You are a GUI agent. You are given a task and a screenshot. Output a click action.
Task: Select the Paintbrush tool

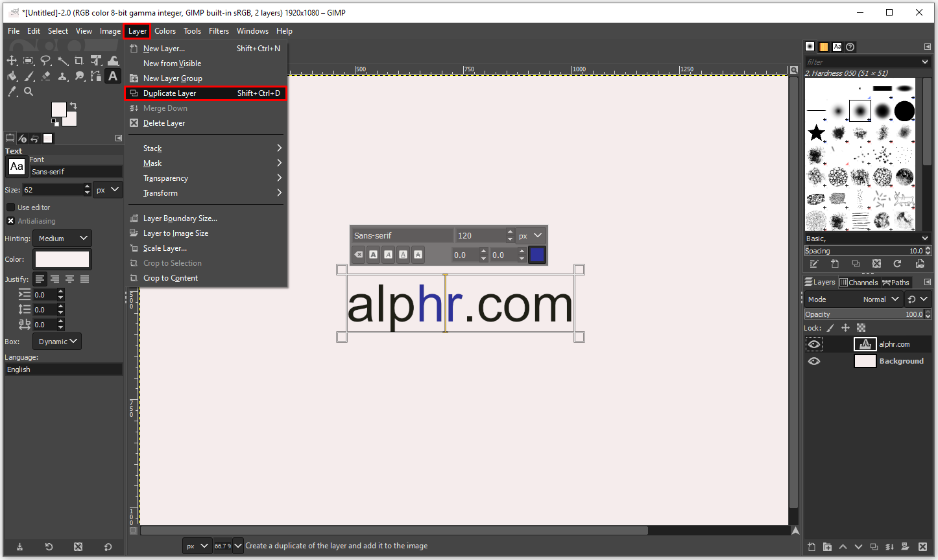point(29,76)
